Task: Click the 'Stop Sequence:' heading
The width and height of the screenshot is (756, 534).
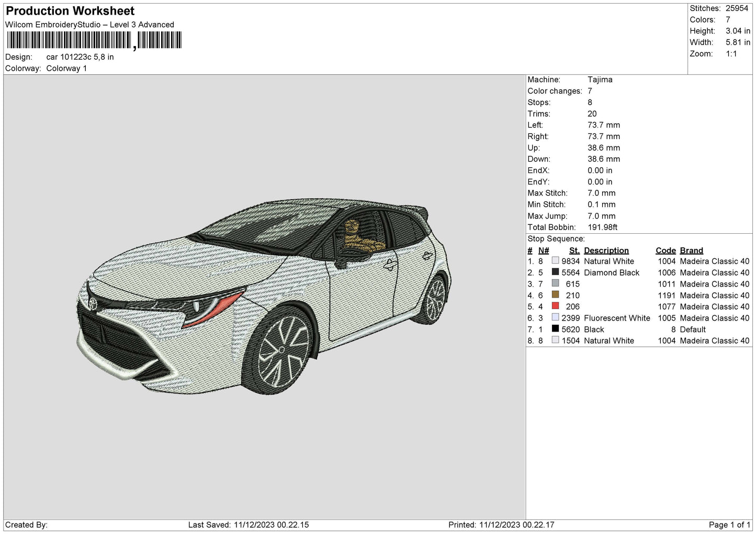Action: point(556,238)
